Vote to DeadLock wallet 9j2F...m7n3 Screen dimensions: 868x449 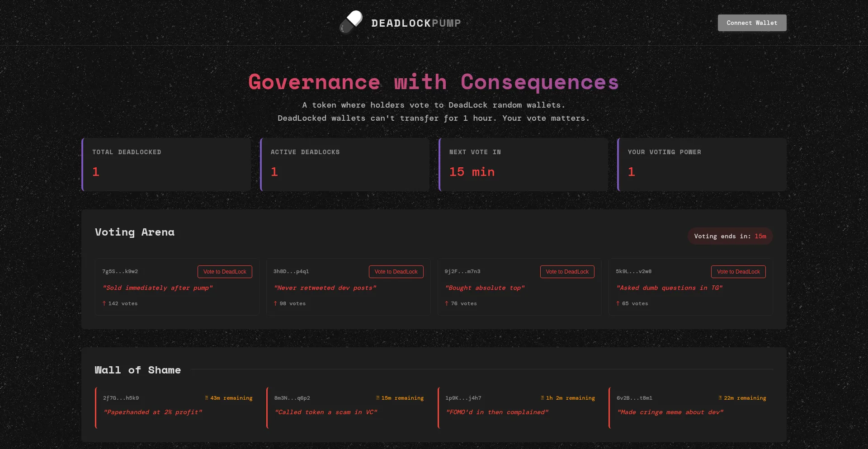click(x=567, y=272)
